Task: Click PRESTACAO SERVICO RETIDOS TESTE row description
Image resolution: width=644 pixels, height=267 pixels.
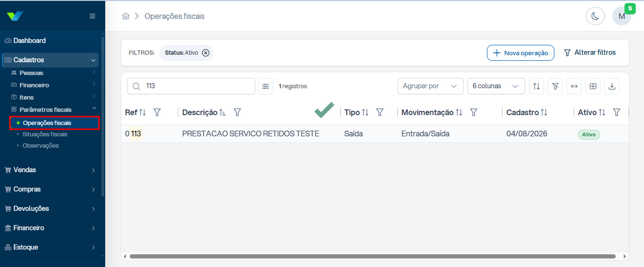Action: [x=251, y=134]
